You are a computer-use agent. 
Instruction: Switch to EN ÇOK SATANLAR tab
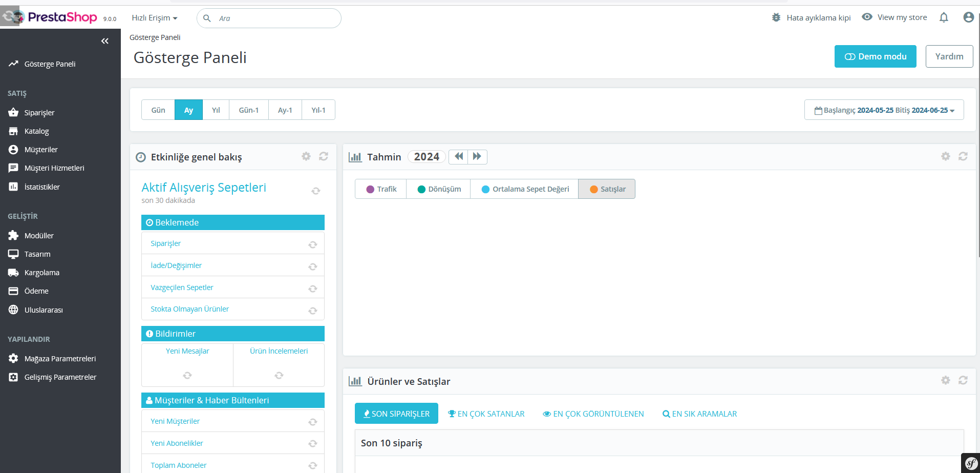[x=486, y=414]
